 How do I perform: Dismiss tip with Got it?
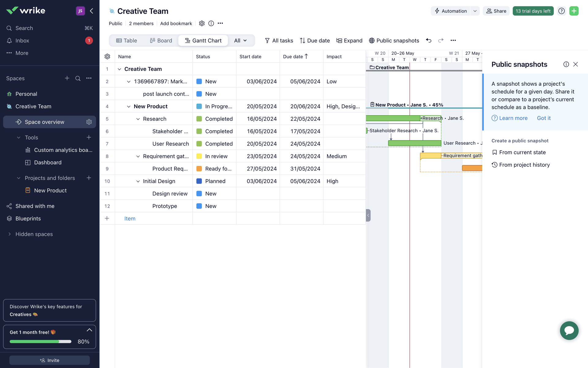544,118
